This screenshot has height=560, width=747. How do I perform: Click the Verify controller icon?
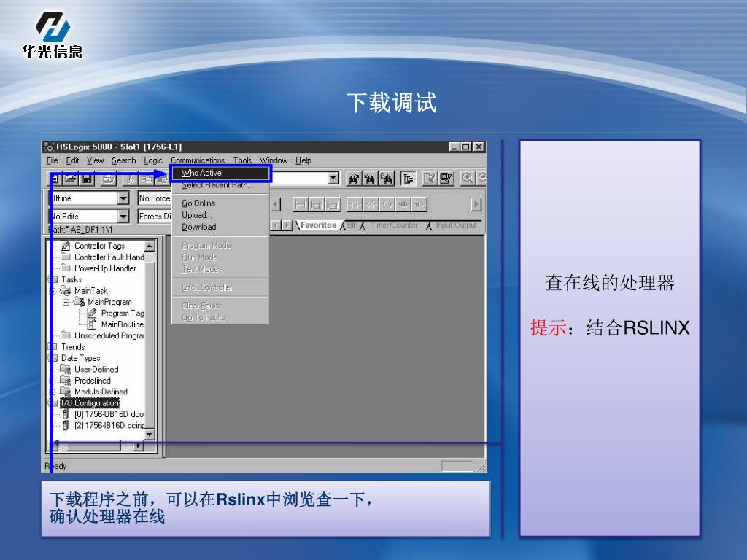[x=446, y=179]
